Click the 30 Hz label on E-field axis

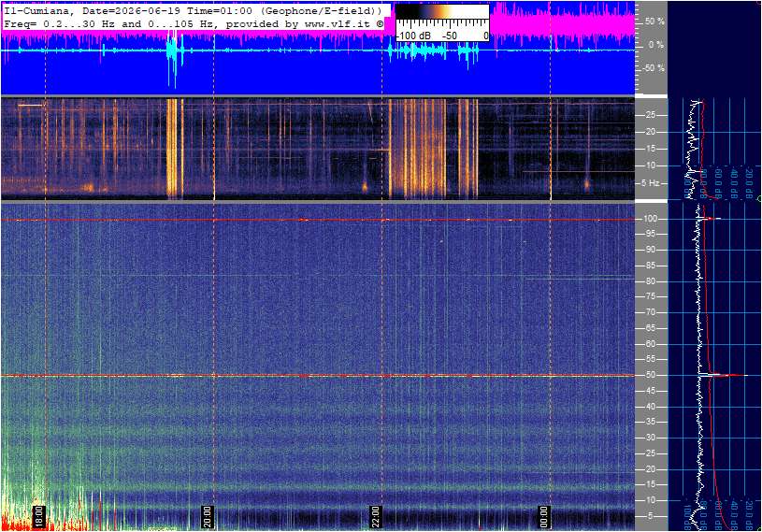(x=650, y=438)
